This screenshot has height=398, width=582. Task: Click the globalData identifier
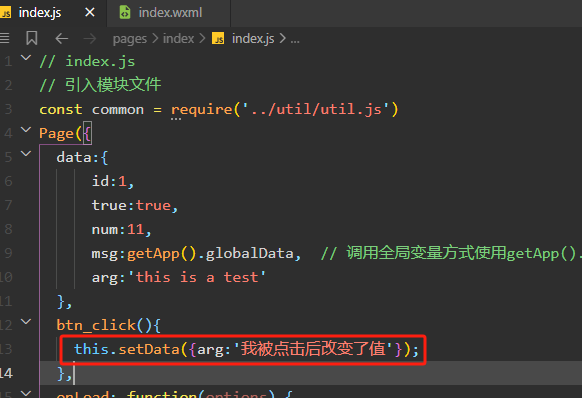[x=249, y=253]
